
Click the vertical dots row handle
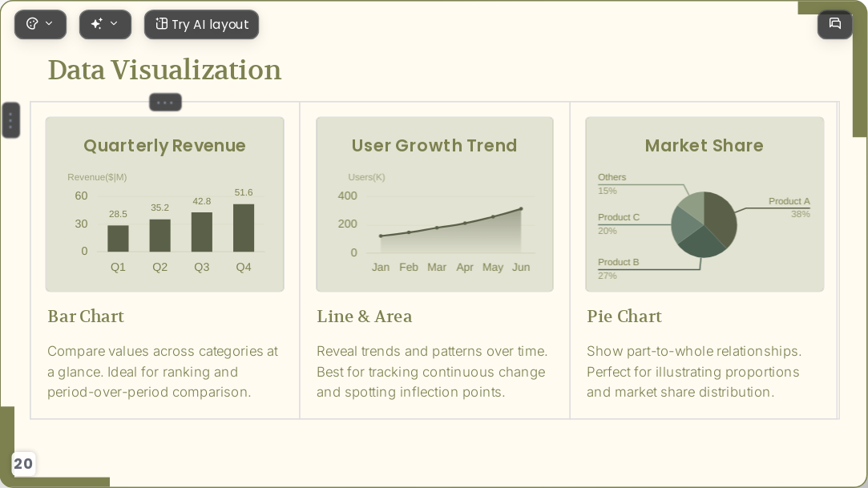[x=11, y=120]
